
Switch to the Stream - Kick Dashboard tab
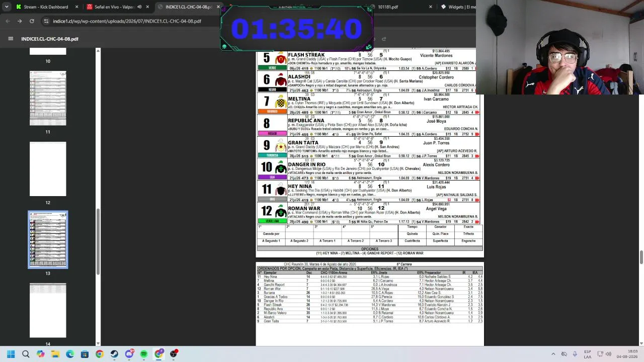[45, 7]
